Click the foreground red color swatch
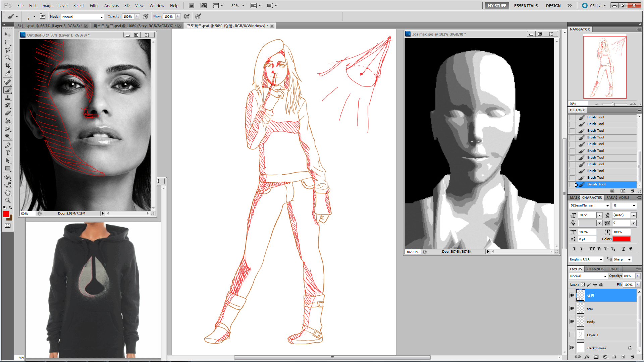Image resolution: width=644 pixels, height=362 pixels. [x=6, y=215]
